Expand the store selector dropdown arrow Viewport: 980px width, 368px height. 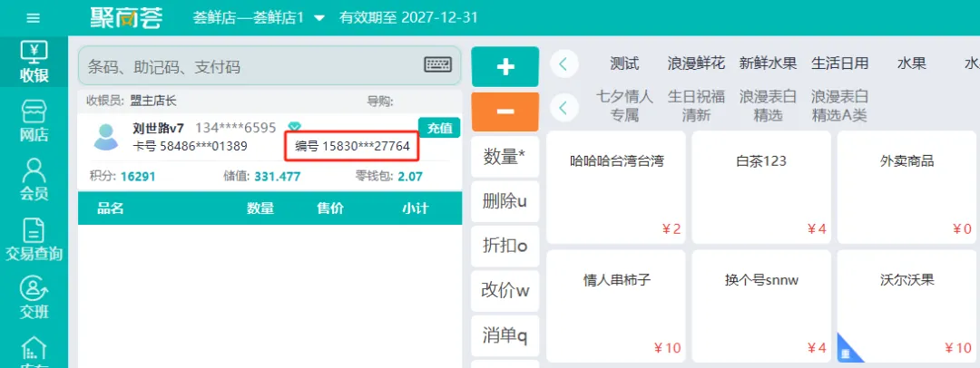point(318,18)
